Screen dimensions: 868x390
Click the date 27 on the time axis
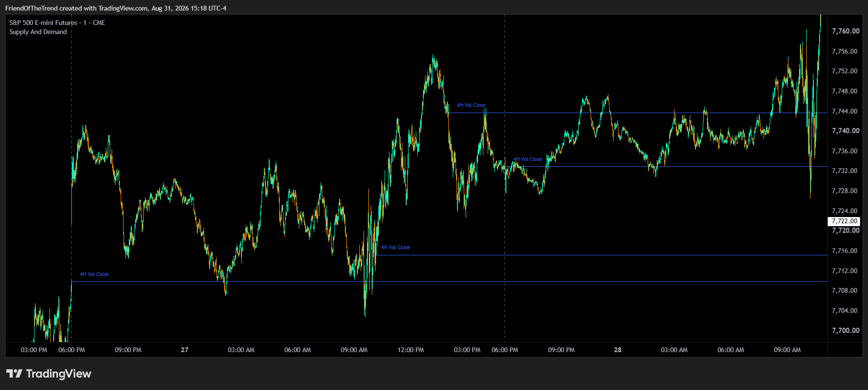point(184,350)
